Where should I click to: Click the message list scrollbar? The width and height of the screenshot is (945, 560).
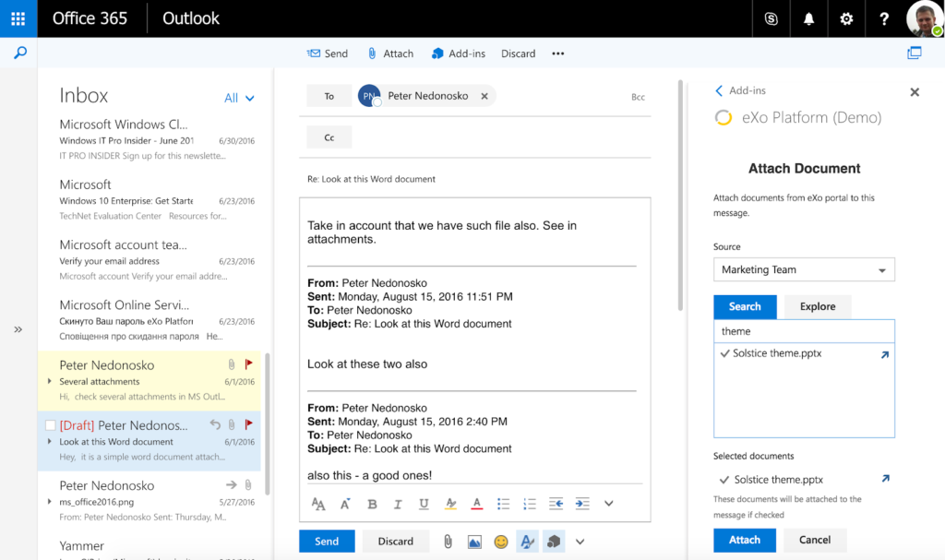(267, 423)
